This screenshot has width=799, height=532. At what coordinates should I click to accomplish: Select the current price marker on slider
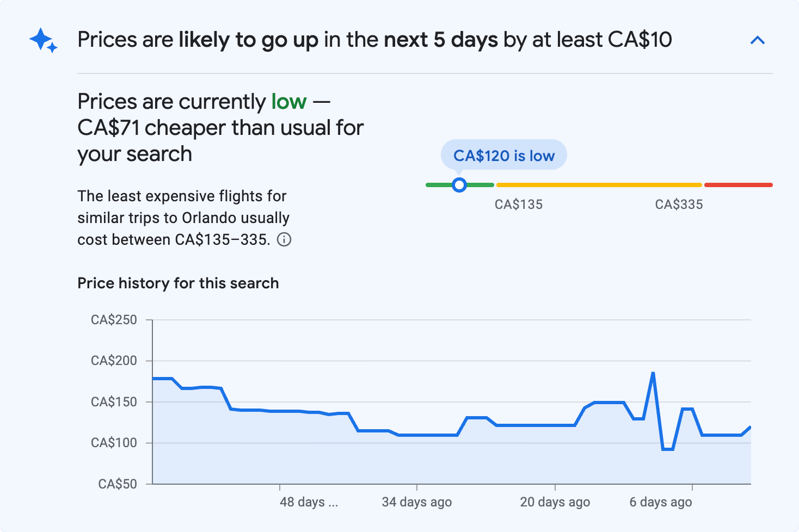coord(459,185)
